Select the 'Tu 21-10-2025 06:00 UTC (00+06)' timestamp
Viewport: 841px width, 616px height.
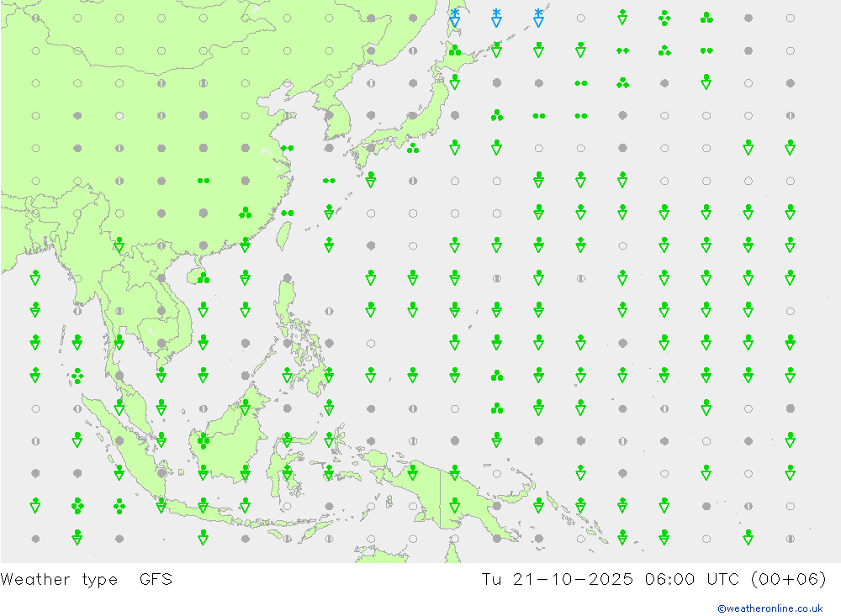pyautogui.click(x=653, y=580)
